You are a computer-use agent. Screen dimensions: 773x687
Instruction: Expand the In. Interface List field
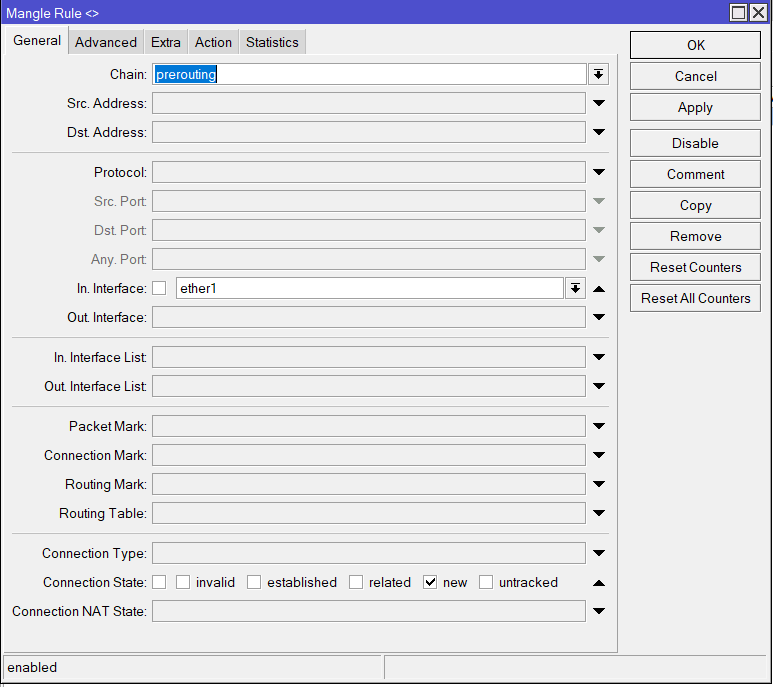click(598, 357)
